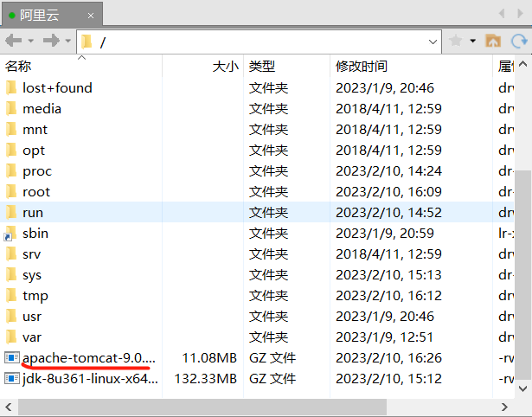
Task: Select the lost+found folder icon
Action: (x=11, y=87)
